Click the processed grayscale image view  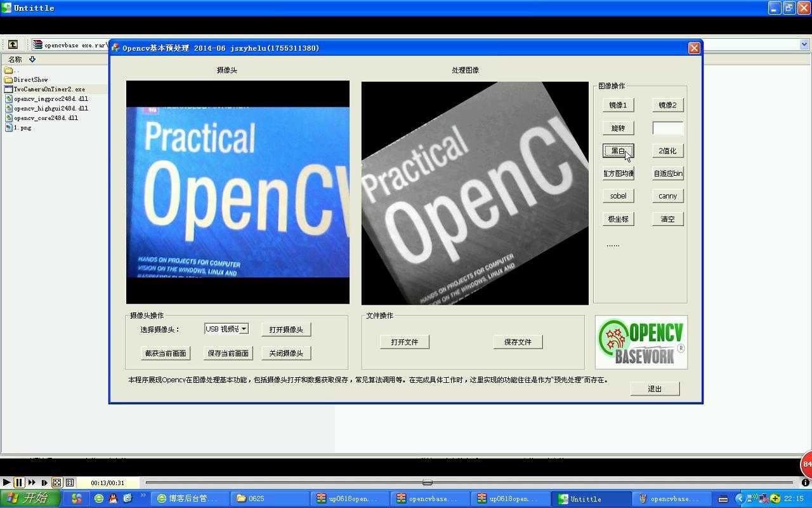[x=475, y=193]
